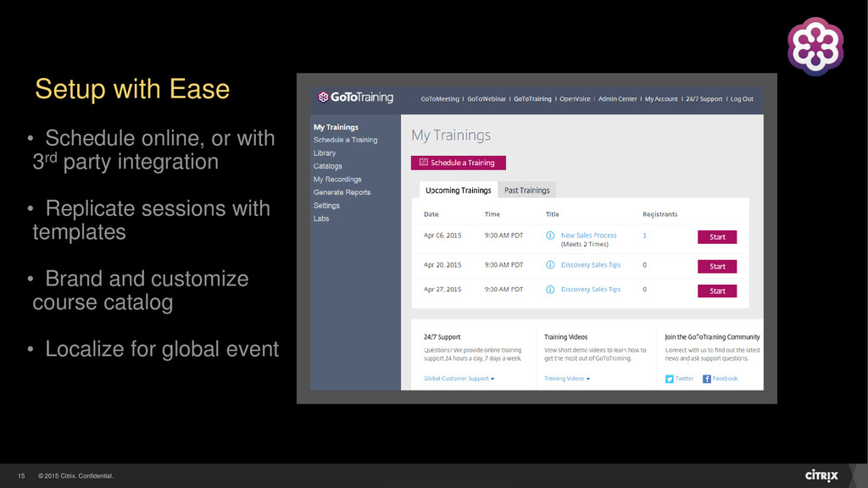
Task: Click info icon beside New Sales Process
Action: click(x=550, y=236)
